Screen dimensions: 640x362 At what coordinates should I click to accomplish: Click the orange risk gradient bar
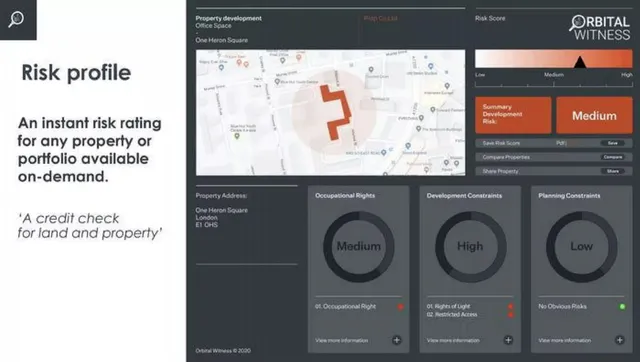[x=553, y=59]
